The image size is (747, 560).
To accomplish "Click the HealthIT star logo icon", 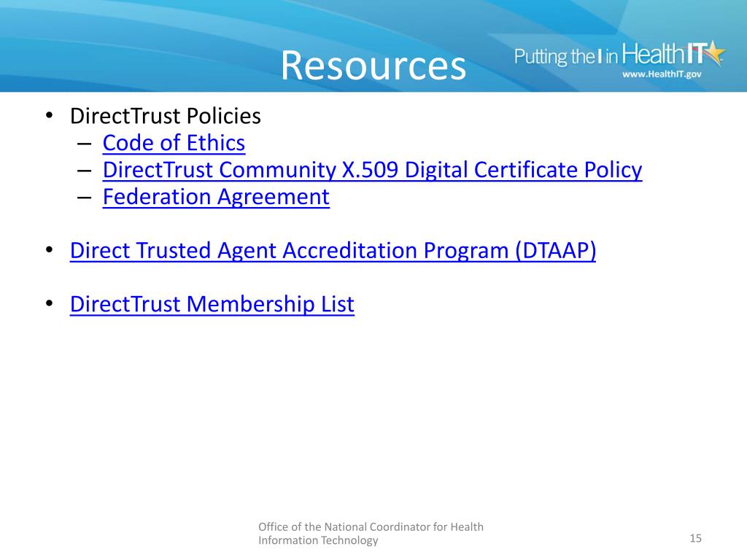I will (x=713, y=52).
